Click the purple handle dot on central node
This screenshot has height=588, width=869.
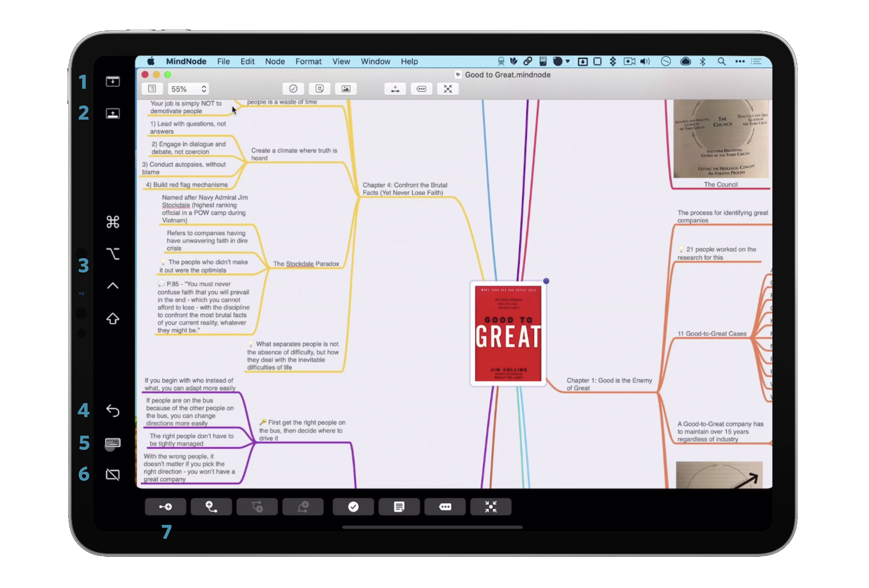(546, 281)
